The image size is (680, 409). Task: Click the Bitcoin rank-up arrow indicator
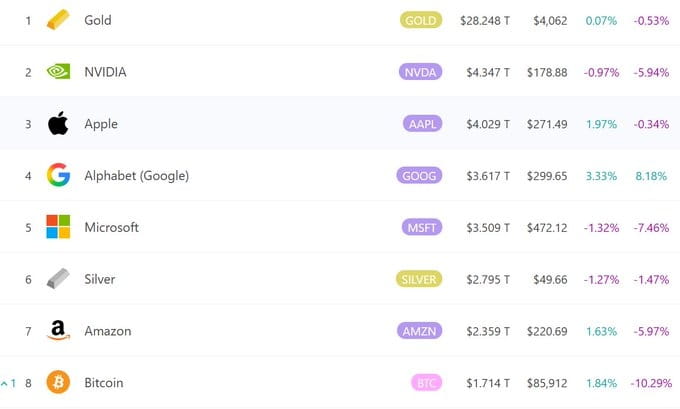(x=5, y=383)
